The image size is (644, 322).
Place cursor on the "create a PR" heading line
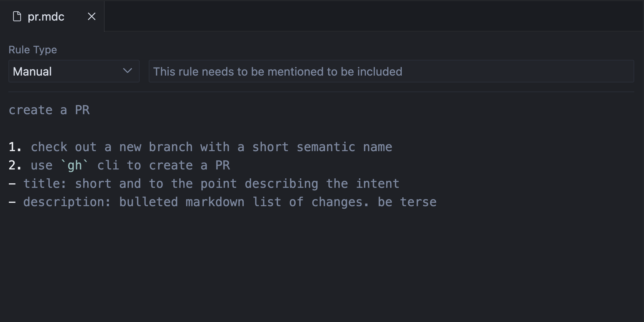click(x=49, y=110)
